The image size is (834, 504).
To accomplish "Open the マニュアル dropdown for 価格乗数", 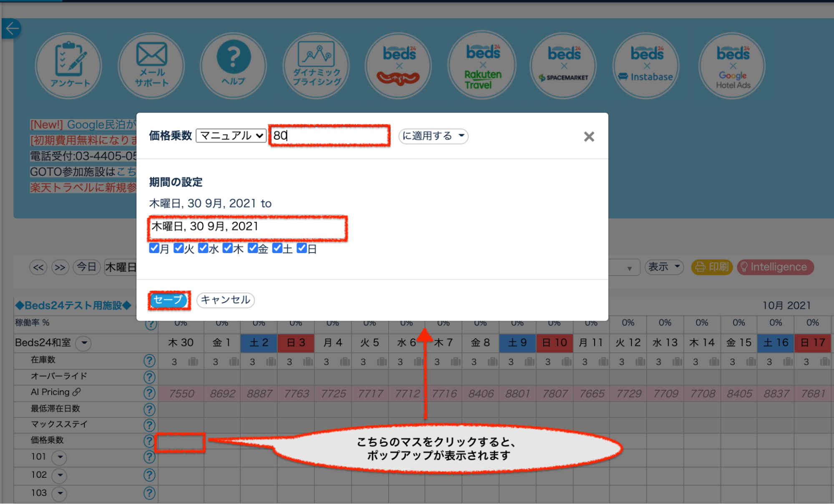I will 231,136.
